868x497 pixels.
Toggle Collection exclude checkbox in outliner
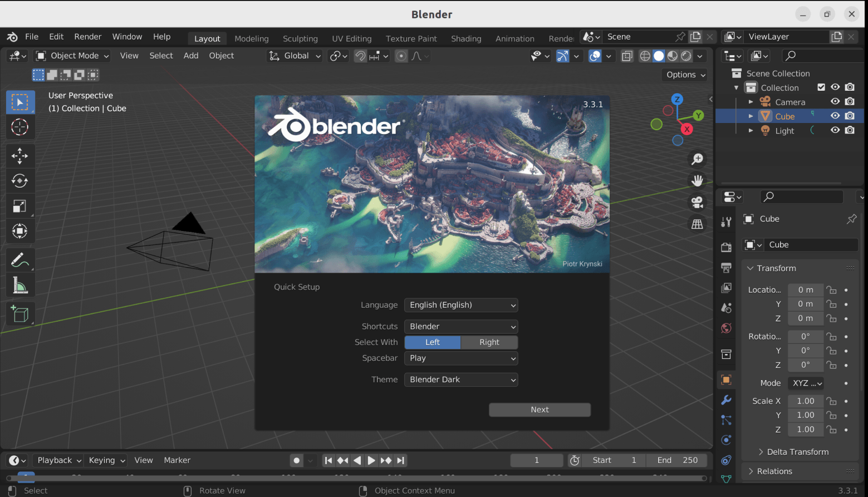click(821, 87)
